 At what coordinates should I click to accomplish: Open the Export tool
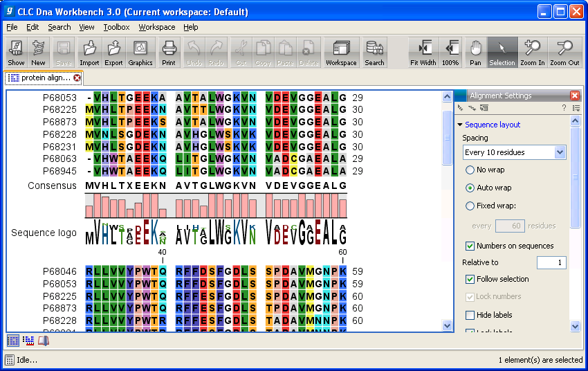click(x=113, y=53)
